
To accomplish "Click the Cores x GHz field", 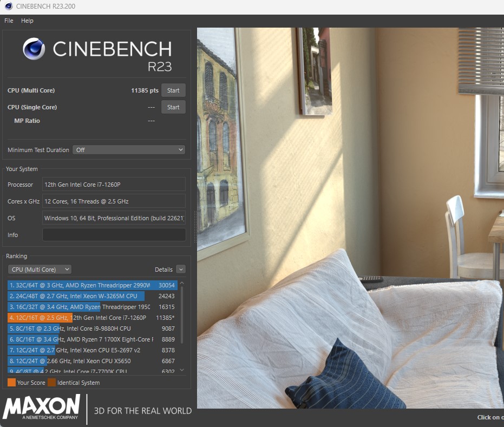I will click(x=114, y=201).
